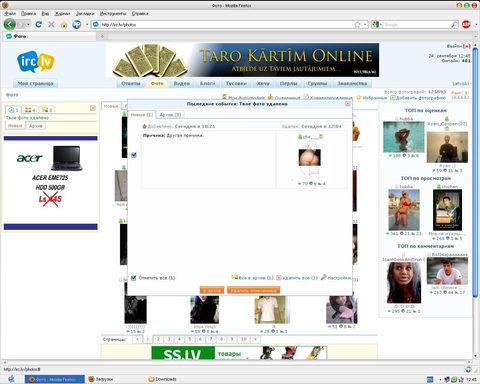Click the search magnifier icon

click(454, 24)
